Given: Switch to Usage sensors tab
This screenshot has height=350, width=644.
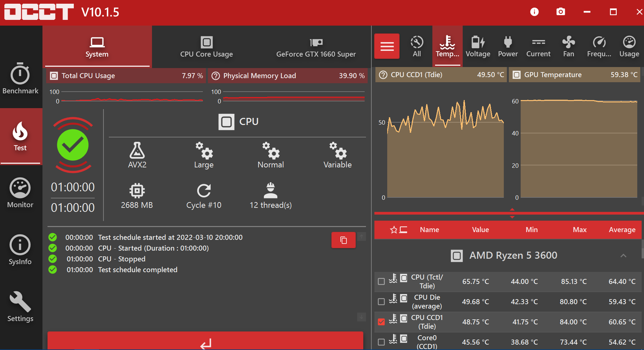Looking at the screenshot, I should coord(629,46).
